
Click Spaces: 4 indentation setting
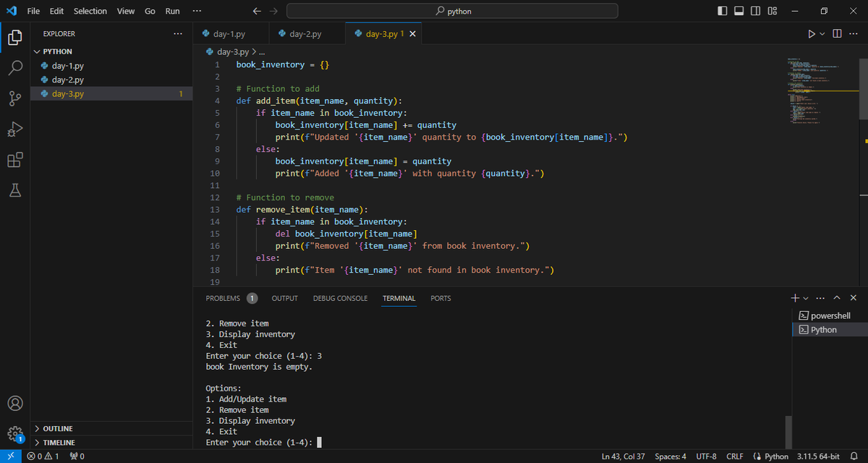pos(671,456)
